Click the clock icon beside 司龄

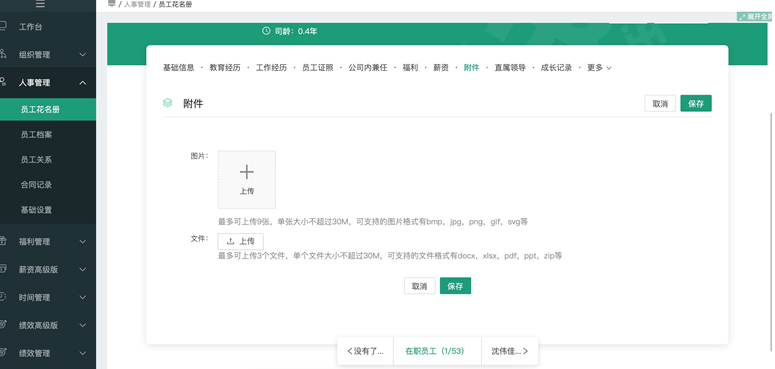266,31
